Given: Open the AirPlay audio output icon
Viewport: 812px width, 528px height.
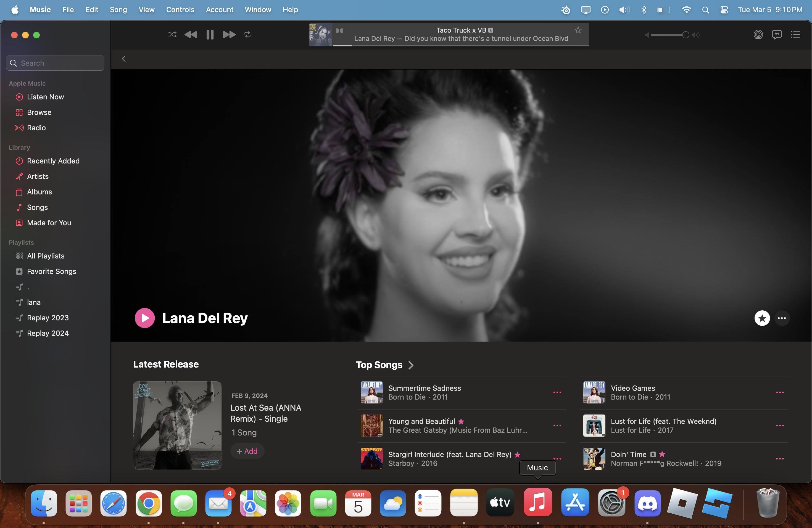Looking at the screenshot, I should tap(758, 35).
